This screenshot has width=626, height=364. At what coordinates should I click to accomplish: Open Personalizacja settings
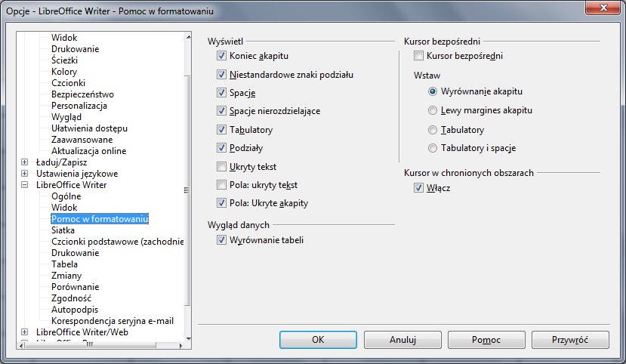[79, 106]
